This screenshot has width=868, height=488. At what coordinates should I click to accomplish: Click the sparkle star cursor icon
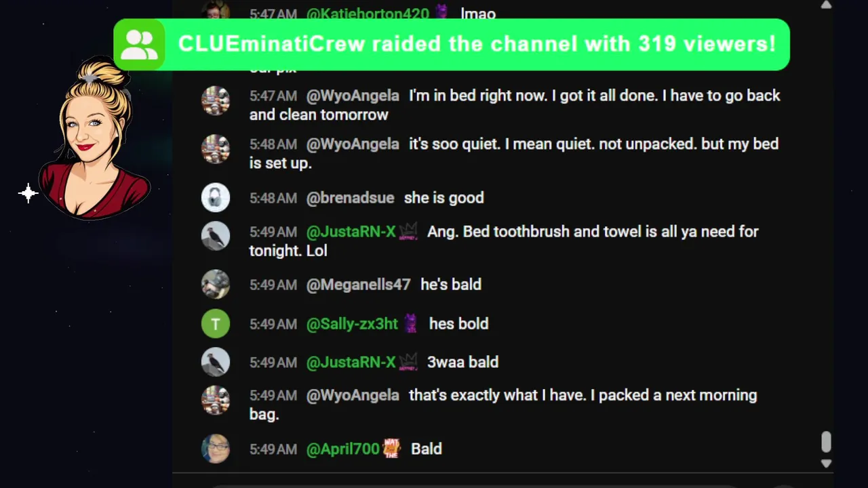click(28, 194)
